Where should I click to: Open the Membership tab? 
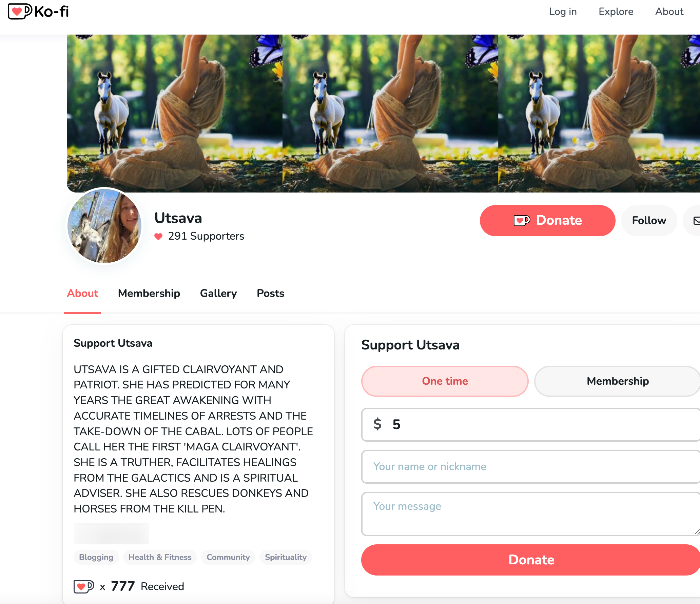coord(149,294)
